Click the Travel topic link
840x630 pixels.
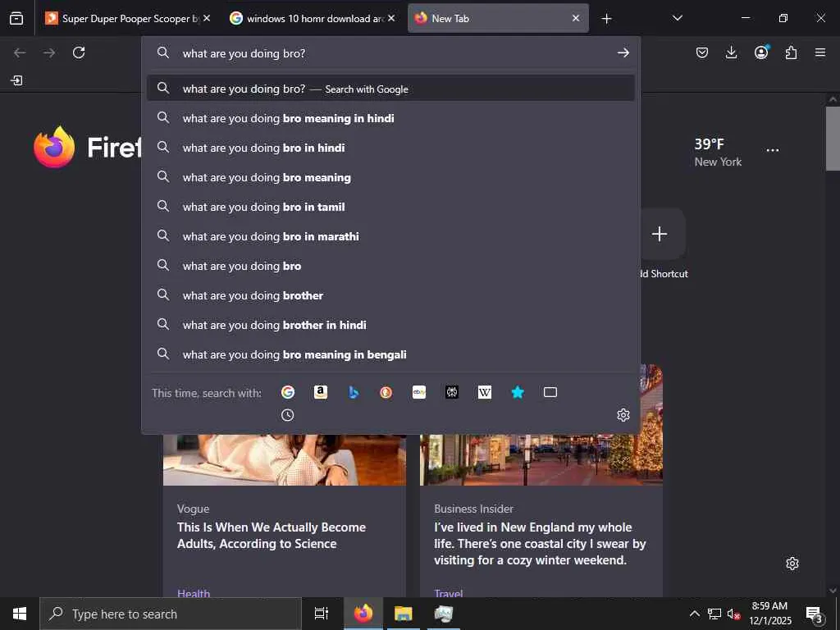[x=449, y=592]
